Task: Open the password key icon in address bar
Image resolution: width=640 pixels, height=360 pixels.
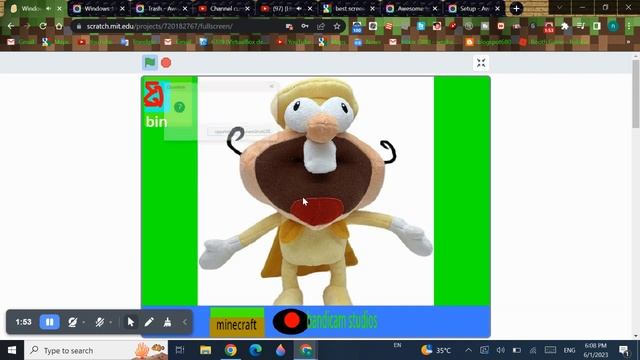Action: pyautogui.click(x=305, y=27)
